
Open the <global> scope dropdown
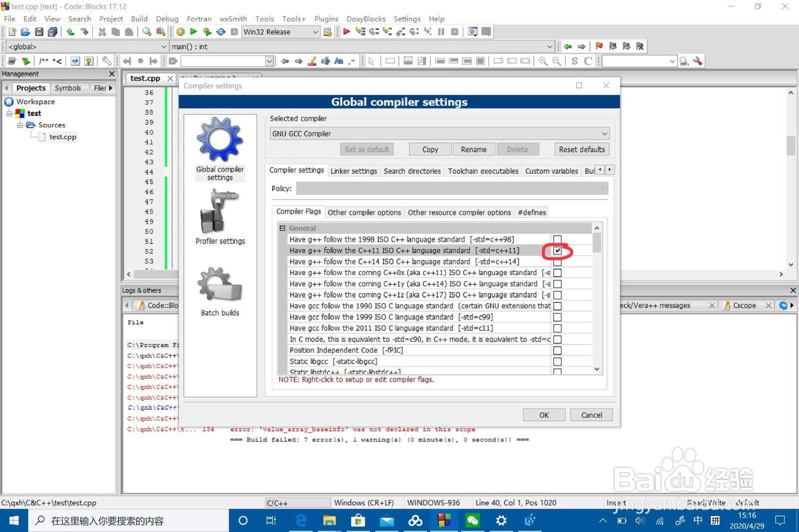(87, 46)
